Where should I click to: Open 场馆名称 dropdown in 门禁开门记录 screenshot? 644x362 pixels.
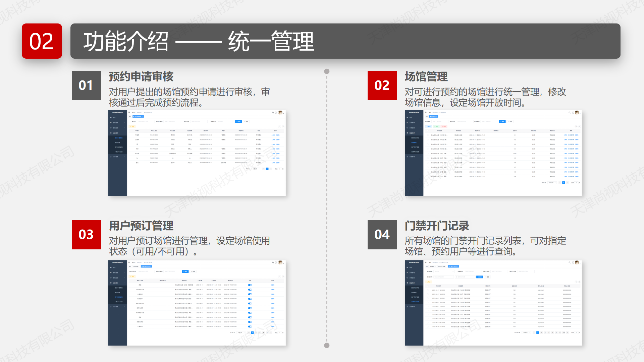[444, 271]
